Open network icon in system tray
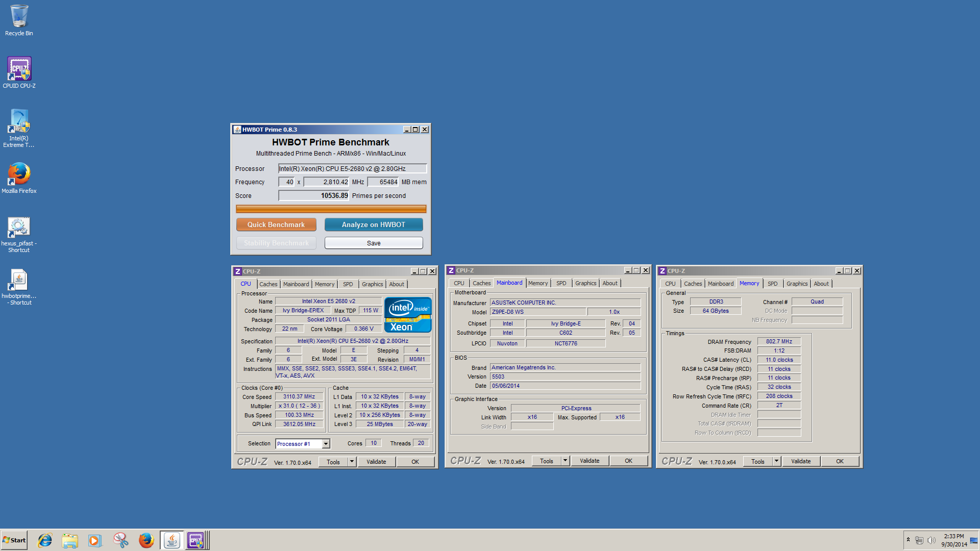This screenshot has height=551, width=980. 919,540
